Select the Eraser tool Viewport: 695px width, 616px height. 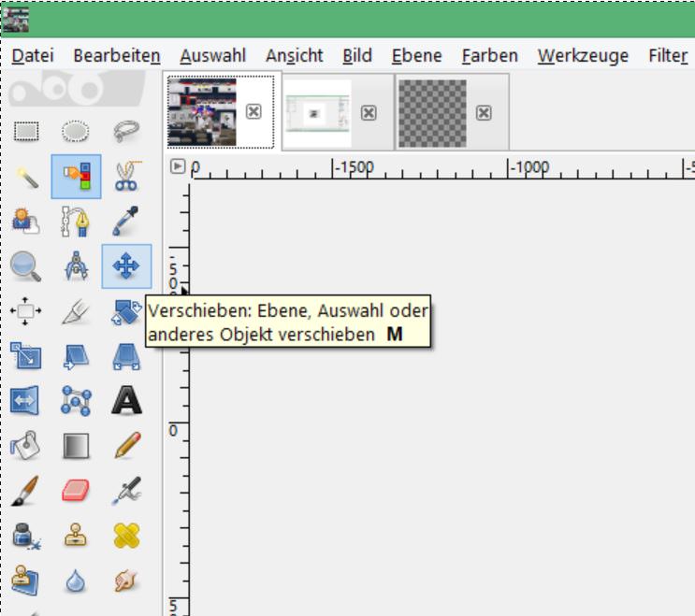click(x=76, y=490)
